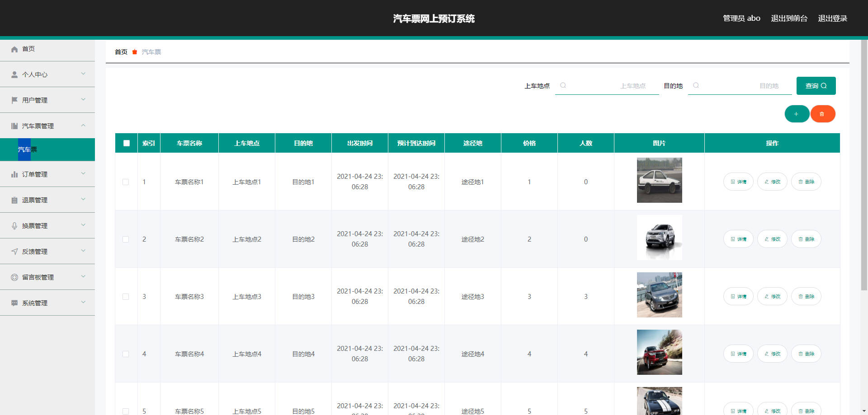Screen dimensions: 868x415
Task: Click the bar chart icon beside 订单管理
Action: [14, 174]
